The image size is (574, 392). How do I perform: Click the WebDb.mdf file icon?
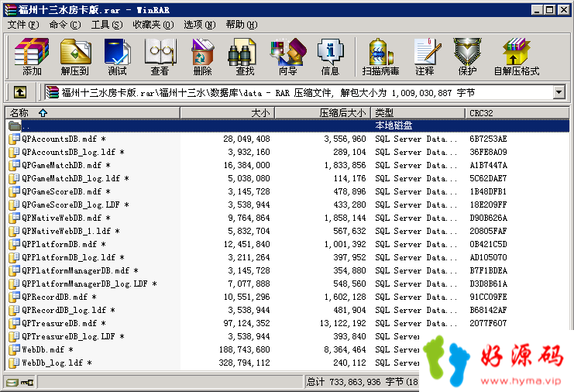15,349
